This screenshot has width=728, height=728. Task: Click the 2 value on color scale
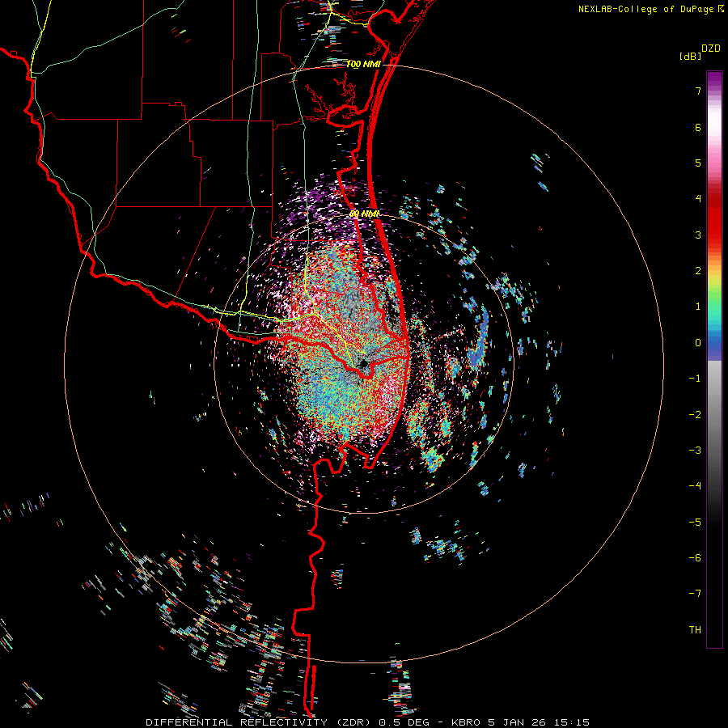pos(698,271)
